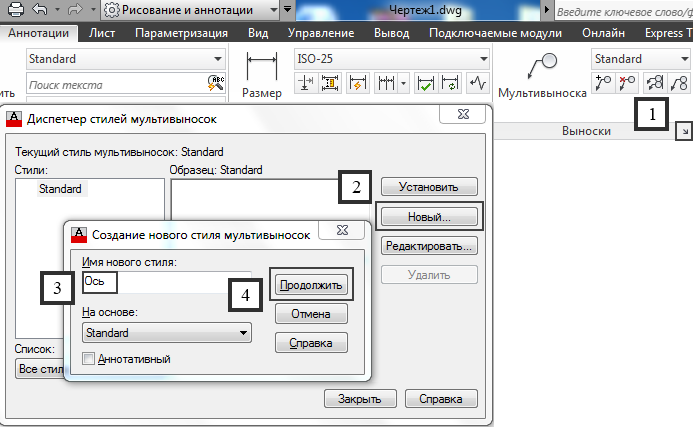Switch to the Онлайн ribbon tab
694x428 pixels.
[x=603, y=33]
